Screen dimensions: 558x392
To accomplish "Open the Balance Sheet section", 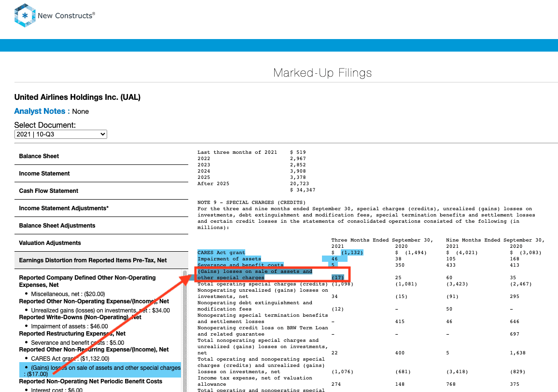I will pos(101,156).
